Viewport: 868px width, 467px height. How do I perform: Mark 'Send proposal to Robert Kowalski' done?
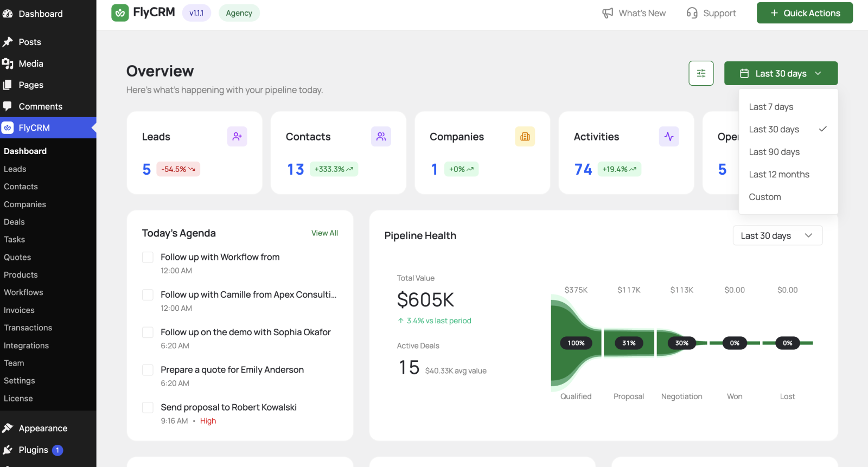click(x=148, y=407)
